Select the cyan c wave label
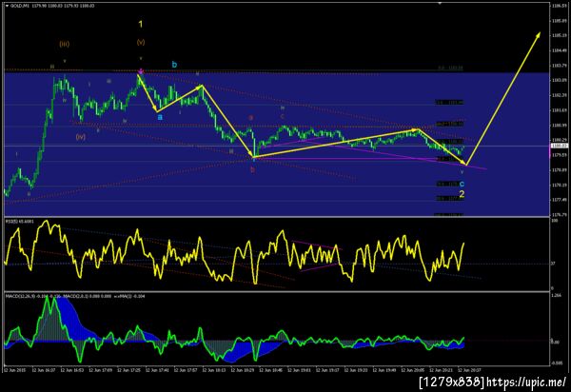The height and width of the screenshot is (392, 571). click(462, 184)
